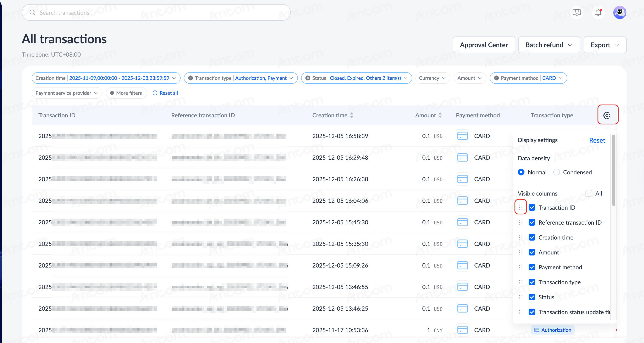Click the 2025-12-05 16:04:06 creation time cell
Screen dimensions: 644x343
(340, 201)
